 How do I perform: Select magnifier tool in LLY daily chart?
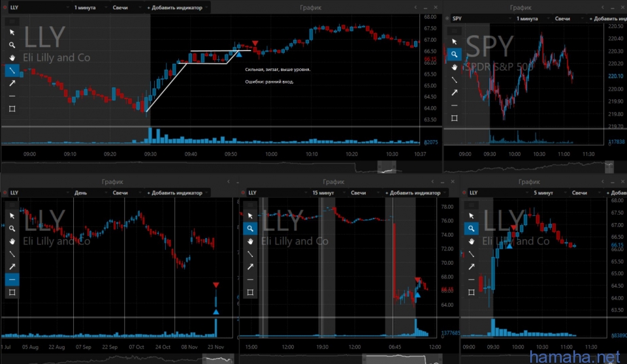tap(12, 228)
